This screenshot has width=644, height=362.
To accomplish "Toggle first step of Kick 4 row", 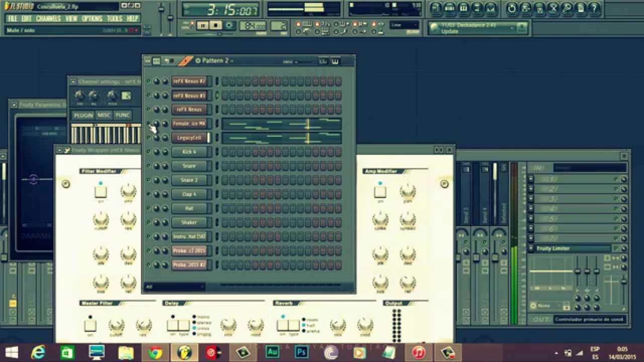I will coord(225,152).
